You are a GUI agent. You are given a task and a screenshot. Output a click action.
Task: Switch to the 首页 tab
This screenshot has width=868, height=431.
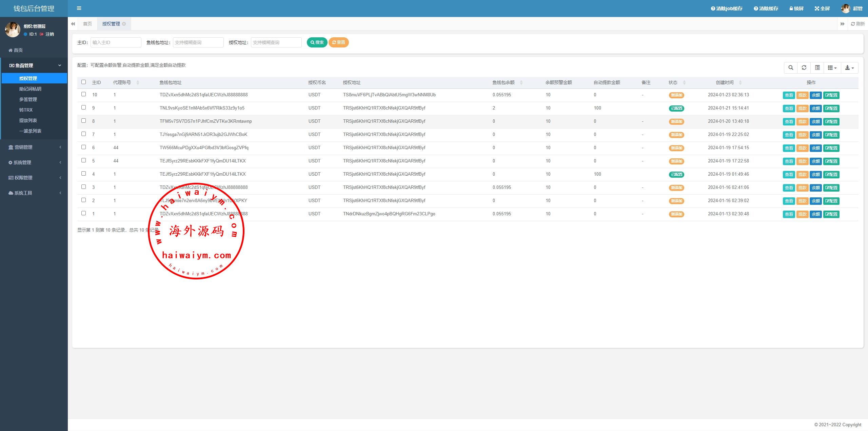click(87, 24)
